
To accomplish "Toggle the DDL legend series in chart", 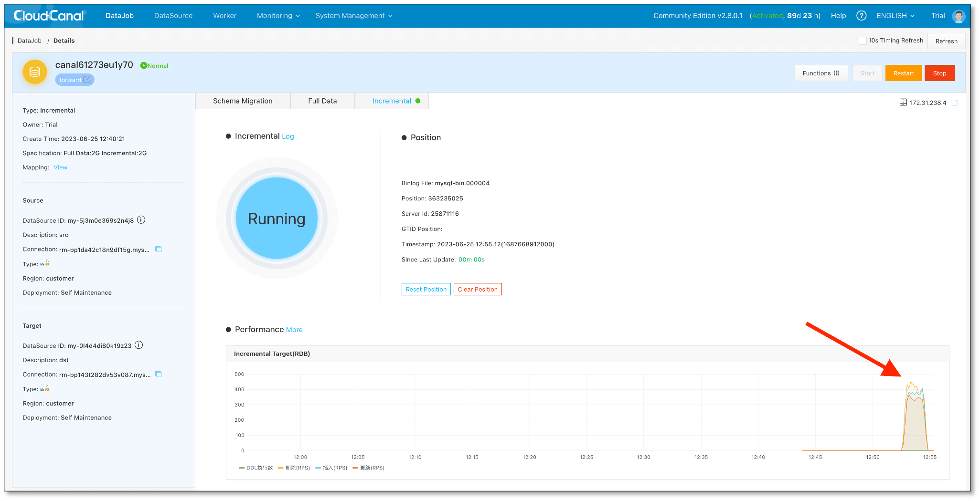I will (x=256, y=468).
